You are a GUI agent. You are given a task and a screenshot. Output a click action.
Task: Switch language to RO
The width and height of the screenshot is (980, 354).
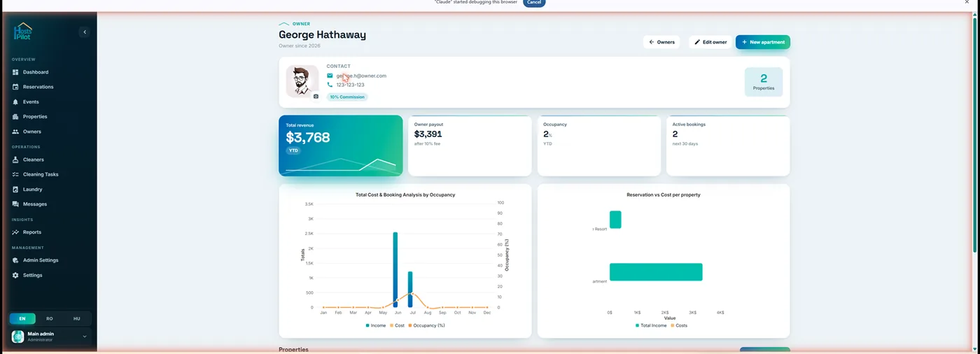(50, 318)
